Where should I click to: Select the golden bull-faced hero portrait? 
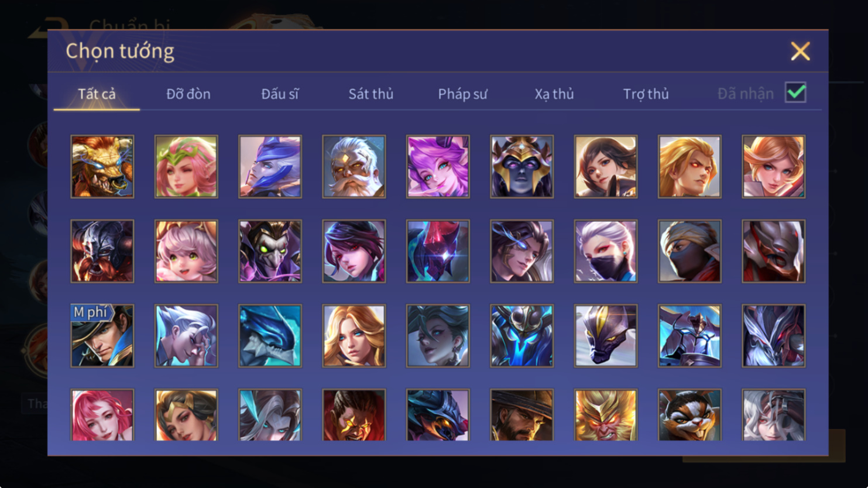coord(102,167)
